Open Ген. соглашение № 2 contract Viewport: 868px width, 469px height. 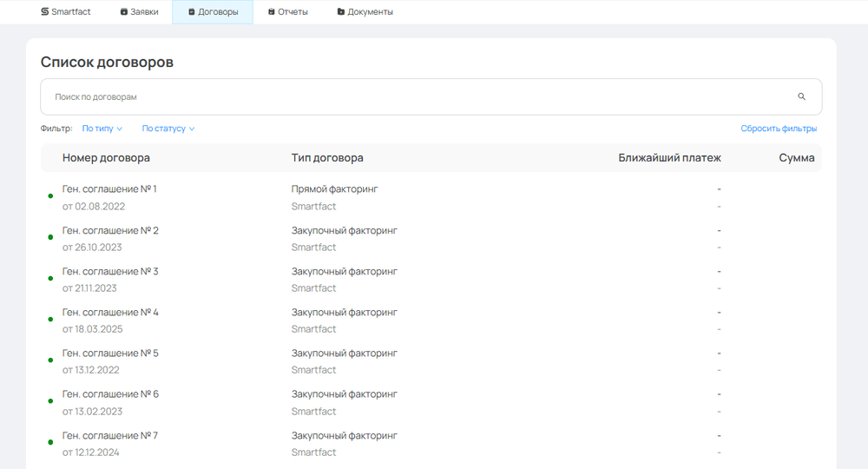coord(109,231)
